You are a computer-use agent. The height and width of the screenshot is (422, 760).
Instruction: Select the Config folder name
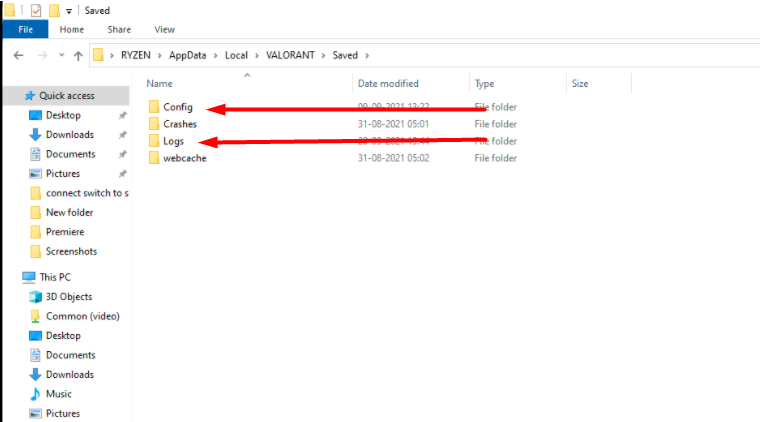point(178,107)
